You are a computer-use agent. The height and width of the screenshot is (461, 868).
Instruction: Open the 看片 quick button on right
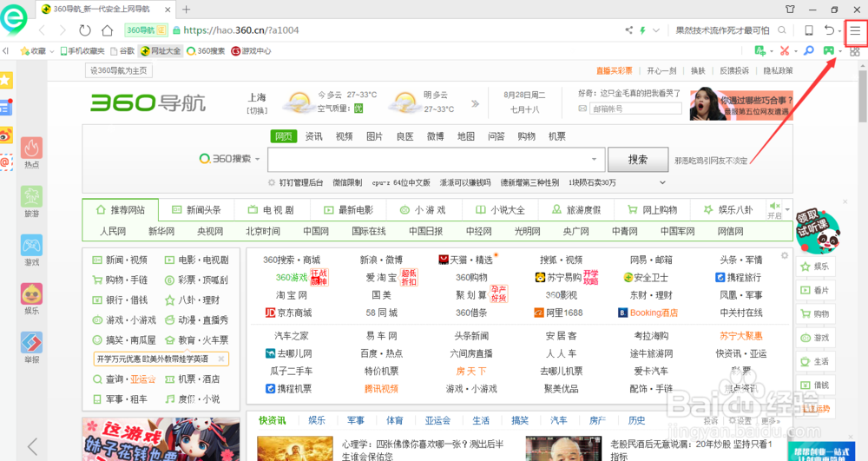[x=815, y=290]
